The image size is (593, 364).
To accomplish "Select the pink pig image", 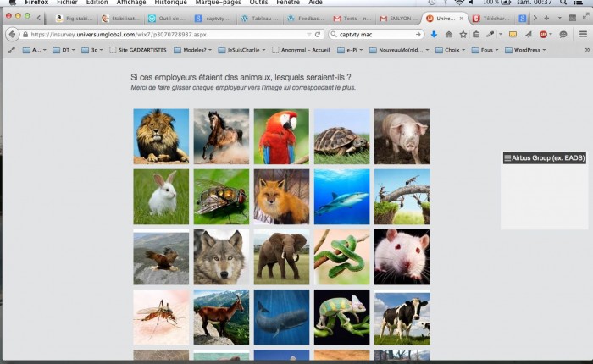I will (x=402, y=136).
